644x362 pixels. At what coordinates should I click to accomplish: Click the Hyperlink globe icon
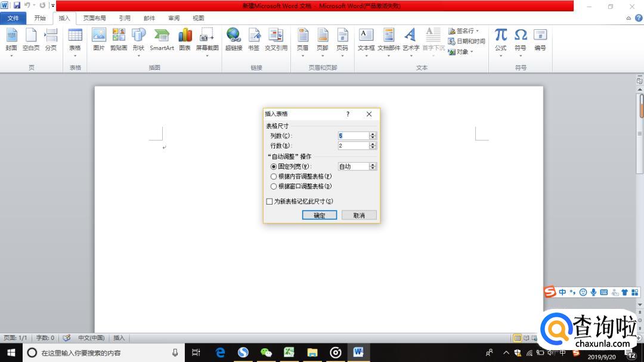233,38
